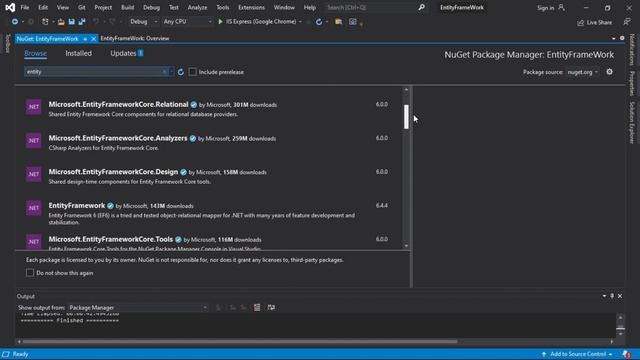Pin the Output window
The height and width of the screenshot is (360, 640).
(x=612, y=296)
